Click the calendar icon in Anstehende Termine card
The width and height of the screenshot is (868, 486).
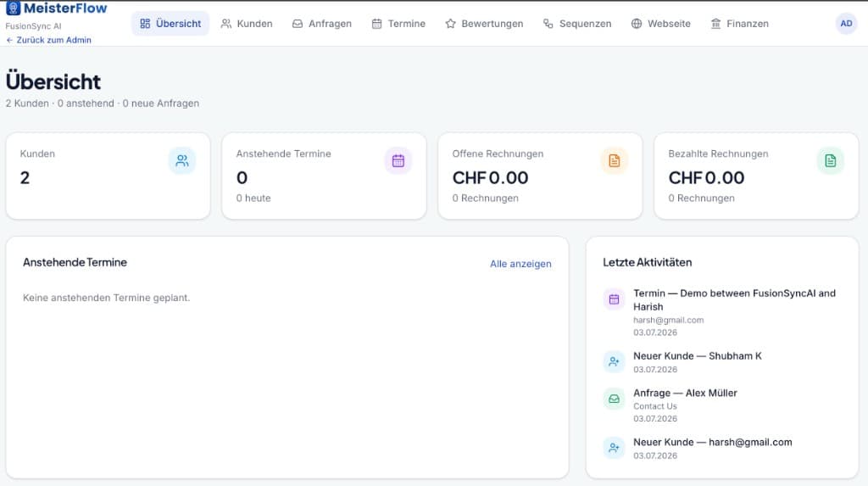(398, 160)
